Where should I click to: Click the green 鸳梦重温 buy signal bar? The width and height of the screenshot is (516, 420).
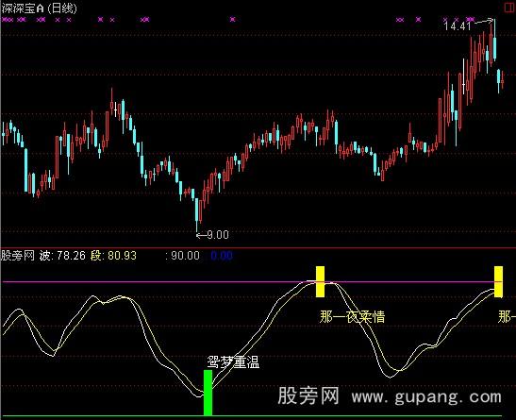click(208, 393)
